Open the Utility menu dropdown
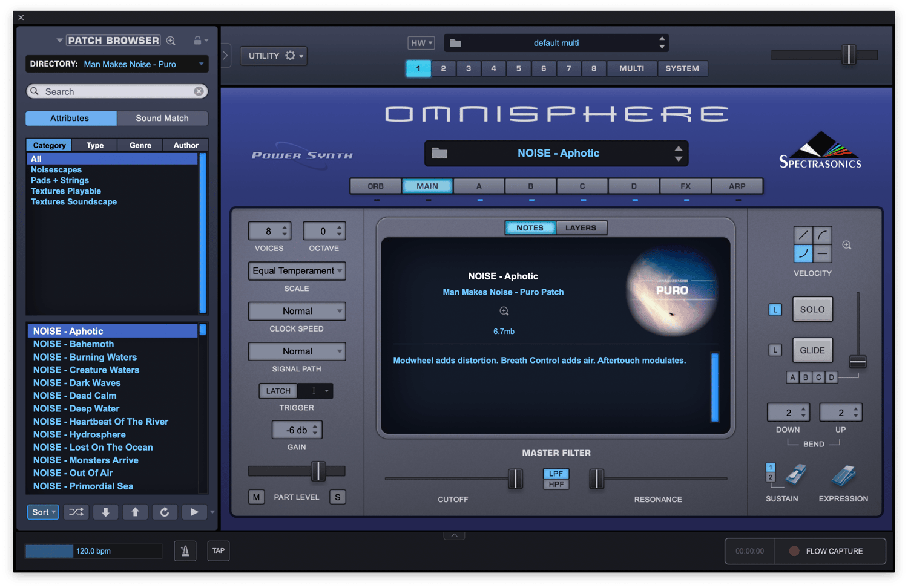 tap(274, 56)
